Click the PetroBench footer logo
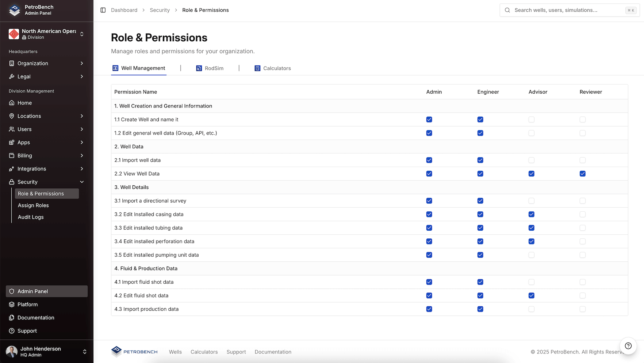This screenshot has width=644, height=363. point(134,352)
